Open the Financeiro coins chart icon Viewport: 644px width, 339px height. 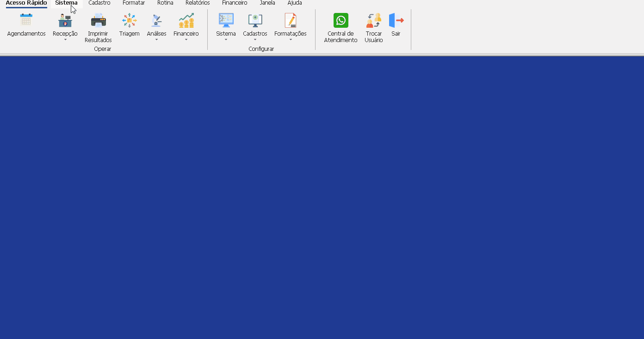click(x=186, y=20)
